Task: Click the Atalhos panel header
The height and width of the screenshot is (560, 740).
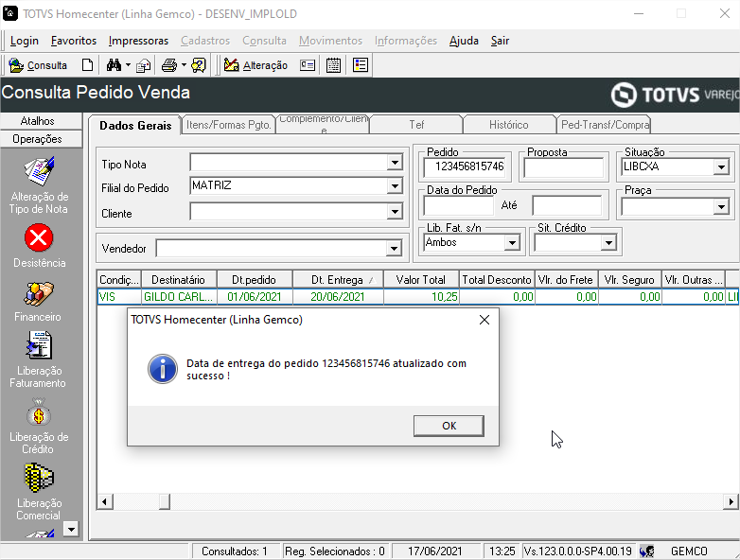Action: coord(41,121)
